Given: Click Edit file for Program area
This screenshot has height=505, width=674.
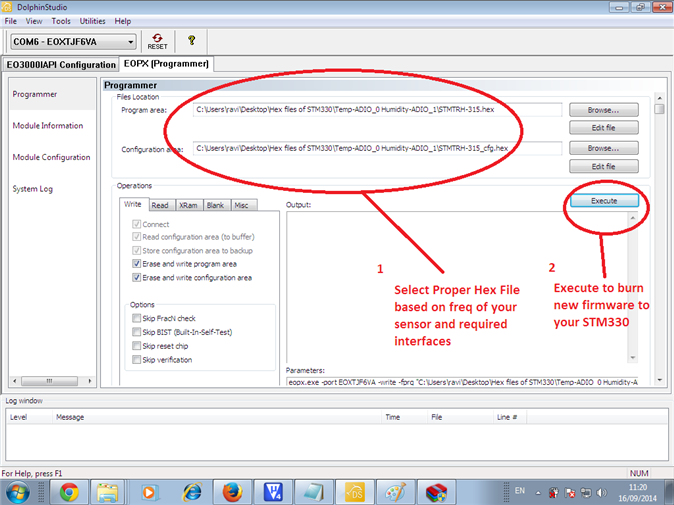Looking at the screenshot, I should tap(604, 128).
